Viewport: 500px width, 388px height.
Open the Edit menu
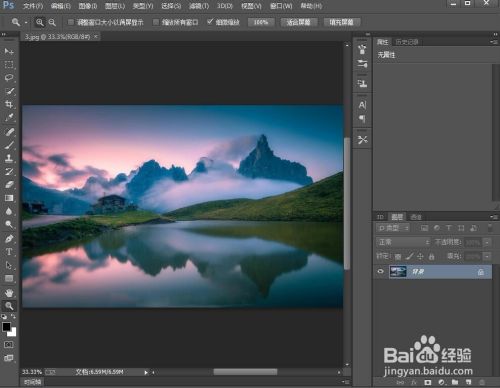click(x=61, y=6)
